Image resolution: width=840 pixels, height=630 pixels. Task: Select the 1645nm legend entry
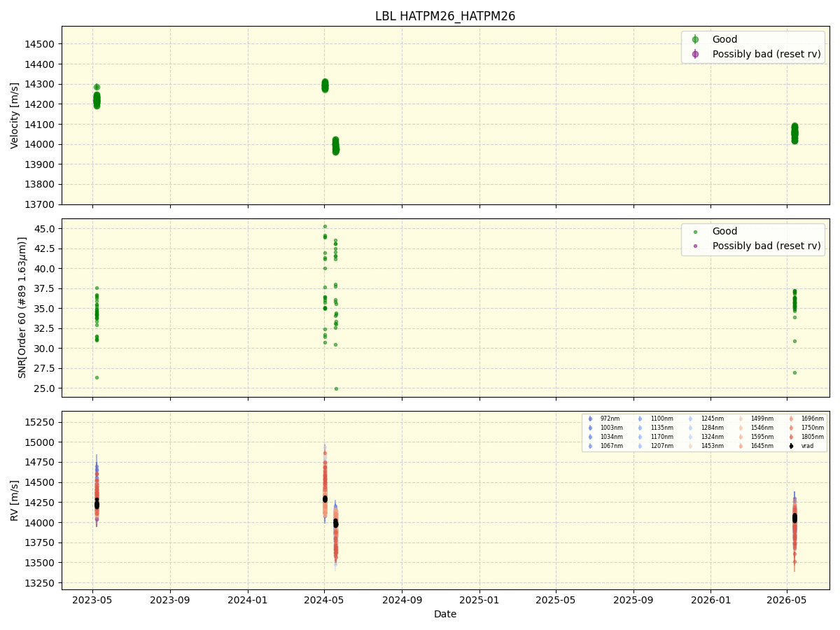[x=757, y=446]
